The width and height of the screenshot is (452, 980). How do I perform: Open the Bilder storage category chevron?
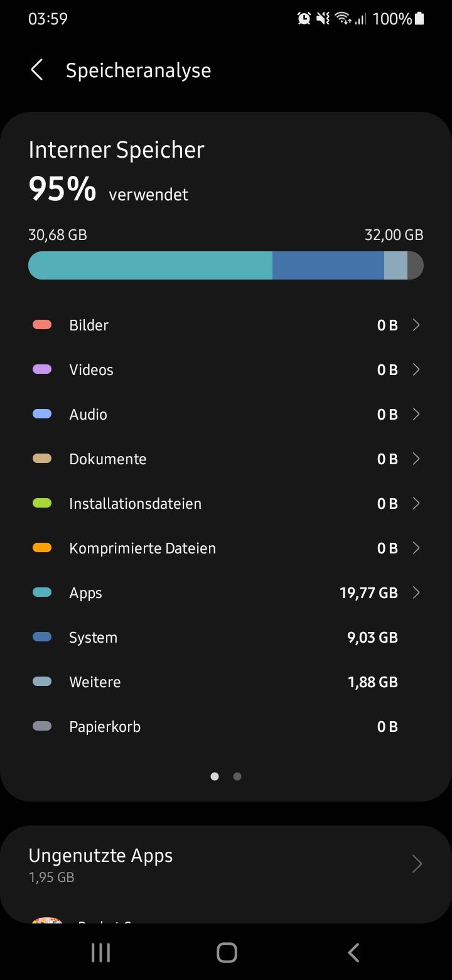(x=416, y=325)
